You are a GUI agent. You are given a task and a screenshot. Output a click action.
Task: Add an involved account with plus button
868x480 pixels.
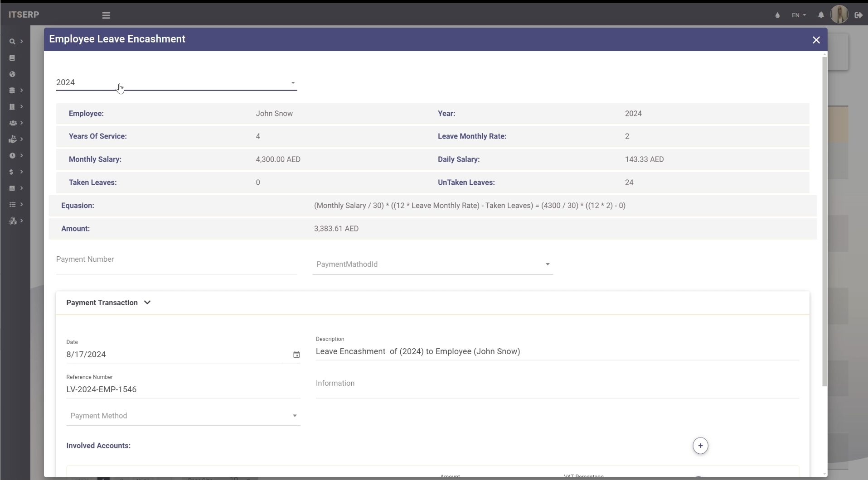tap(700, 446)
